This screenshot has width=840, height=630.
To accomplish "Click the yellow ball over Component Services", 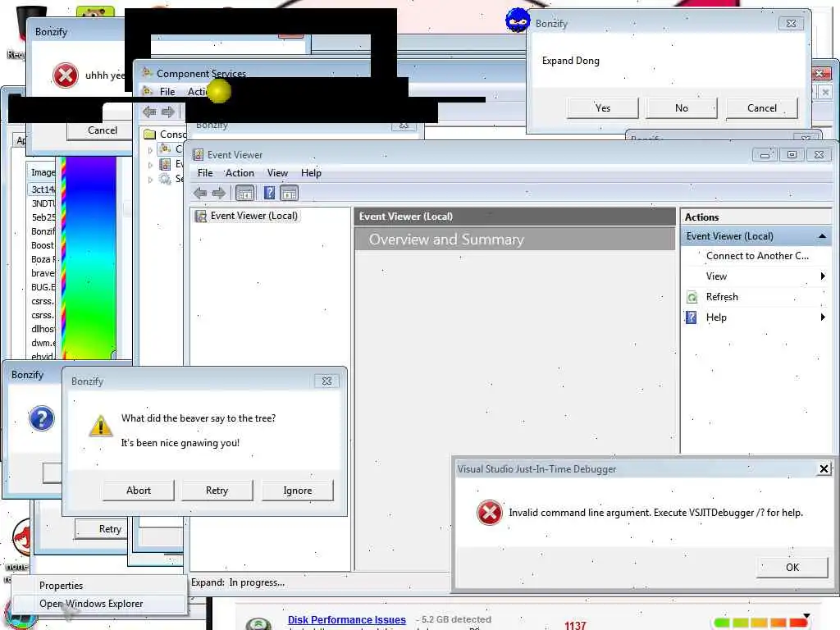I will click(218, 91).
